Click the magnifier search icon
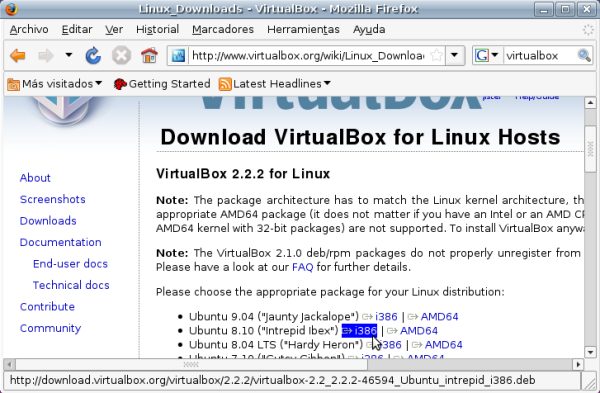 (x=584, y=56)
